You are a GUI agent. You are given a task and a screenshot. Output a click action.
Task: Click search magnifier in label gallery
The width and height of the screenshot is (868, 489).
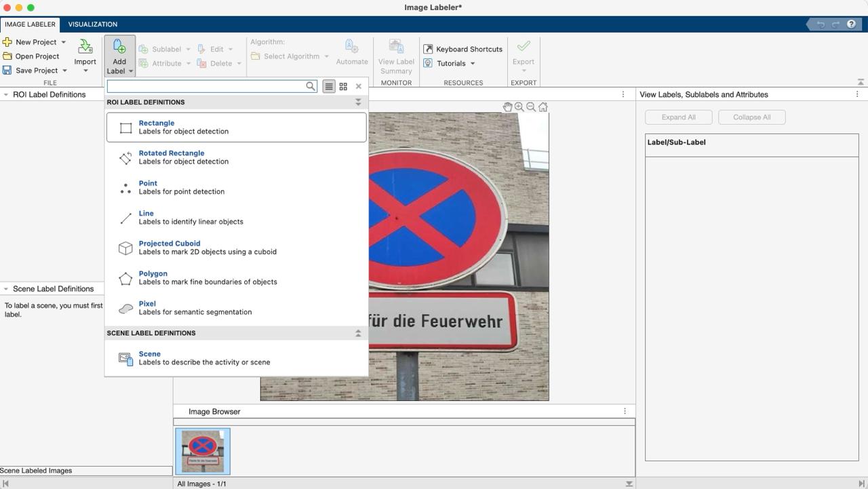[x=311, y=86]
